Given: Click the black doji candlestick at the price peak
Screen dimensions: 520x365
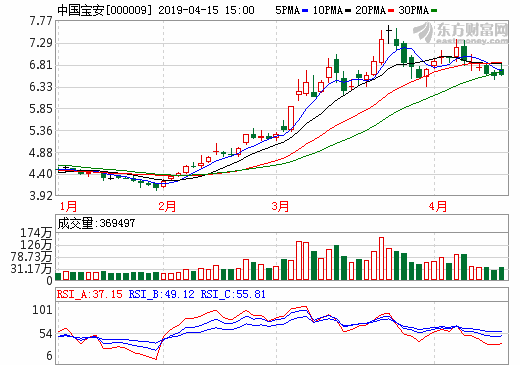Looking at the screenshot, I should pos(389,34).
